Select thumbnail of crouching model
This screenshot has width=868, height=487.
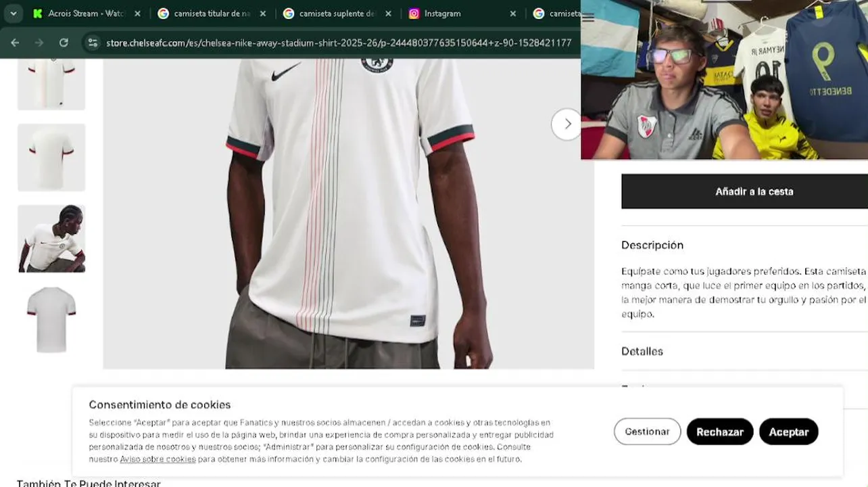pos(51,239)
